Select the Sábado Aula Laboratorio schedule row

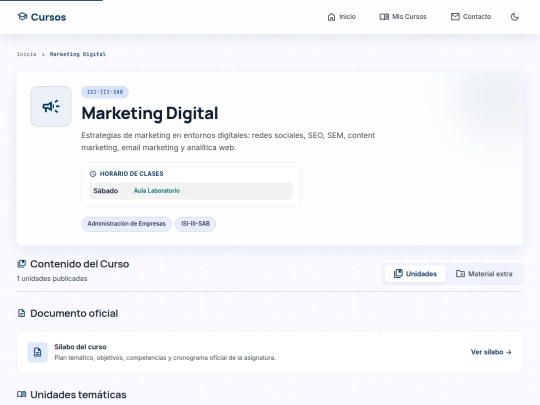point(191,191)
